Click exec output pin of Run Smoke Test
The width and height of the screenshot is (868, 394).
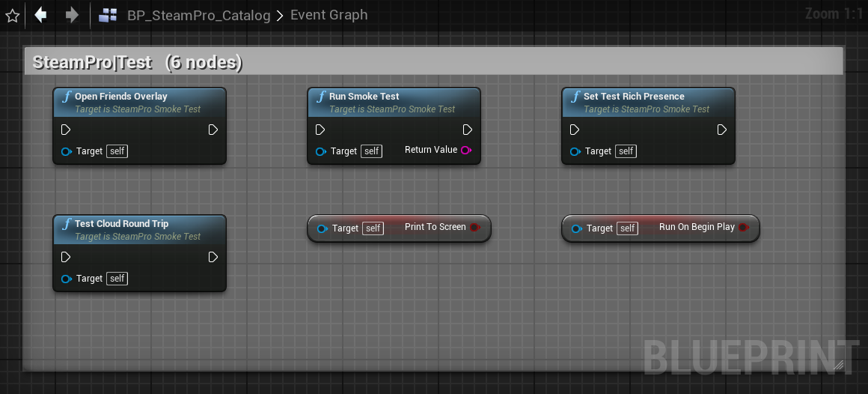pos(468,130)
